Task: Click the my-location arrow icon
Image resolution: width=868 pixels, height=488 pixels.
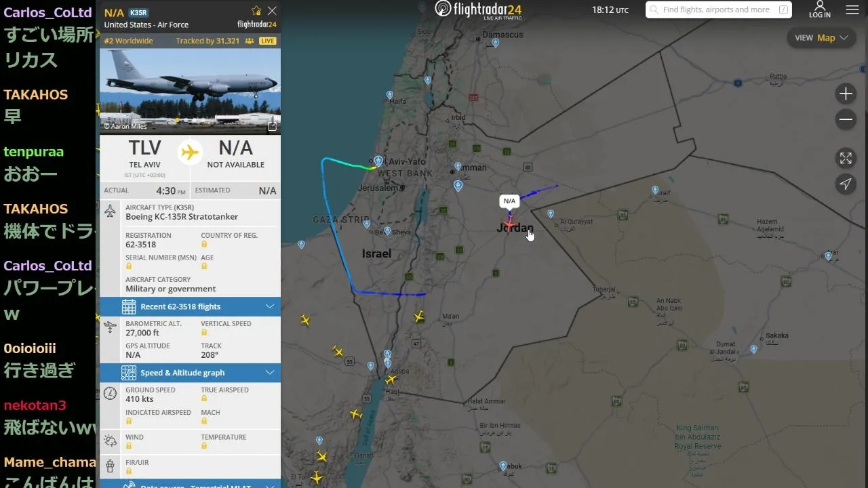Action: (x=846, y=184)
